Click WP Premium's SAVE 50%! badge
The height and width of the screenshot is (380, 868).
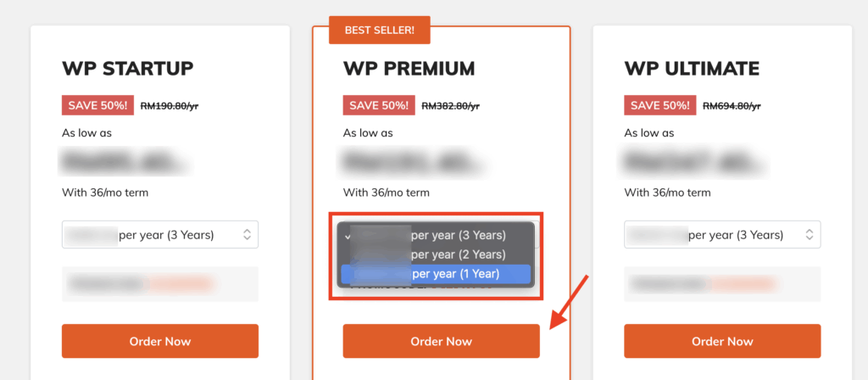(x=377, y=106)
